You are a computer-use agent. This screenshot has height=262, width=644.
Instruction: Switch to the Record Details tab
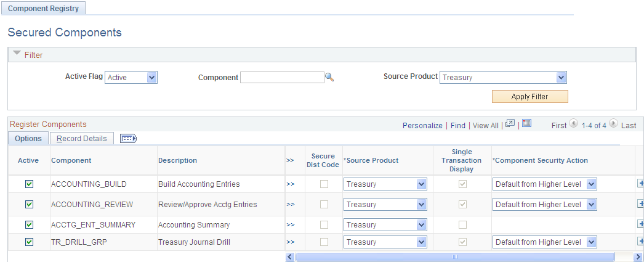(81, 139)
